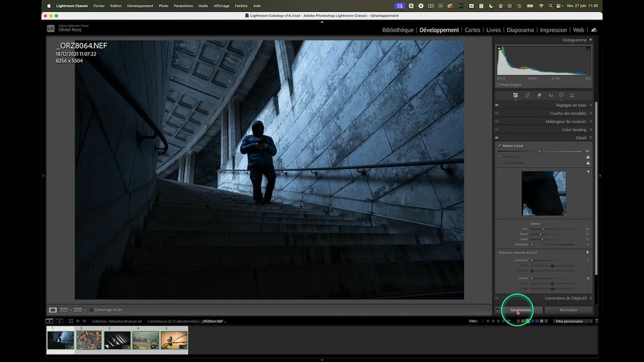644x362 pixels.
Task: Collapse Réduction manuelle du bruit section
Action: pos(588,252)
